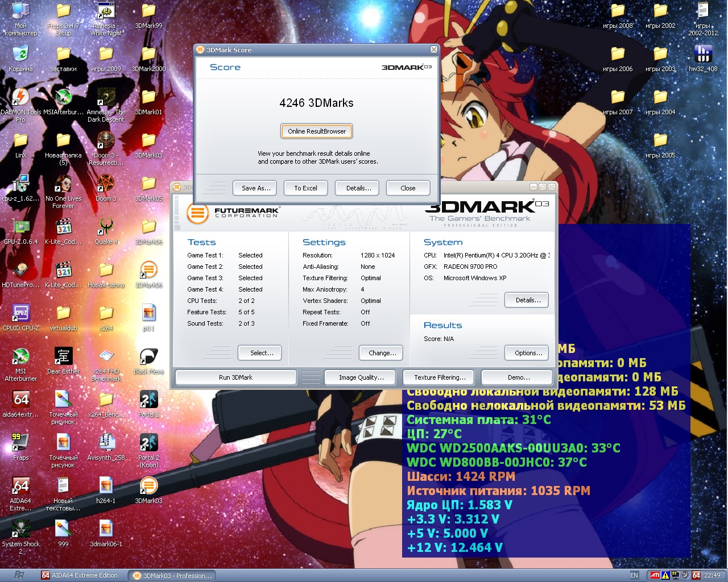
Task: Select the Fraps 3.4.7 setup folder
Action: pyautogui.click(x=63, y=18)
